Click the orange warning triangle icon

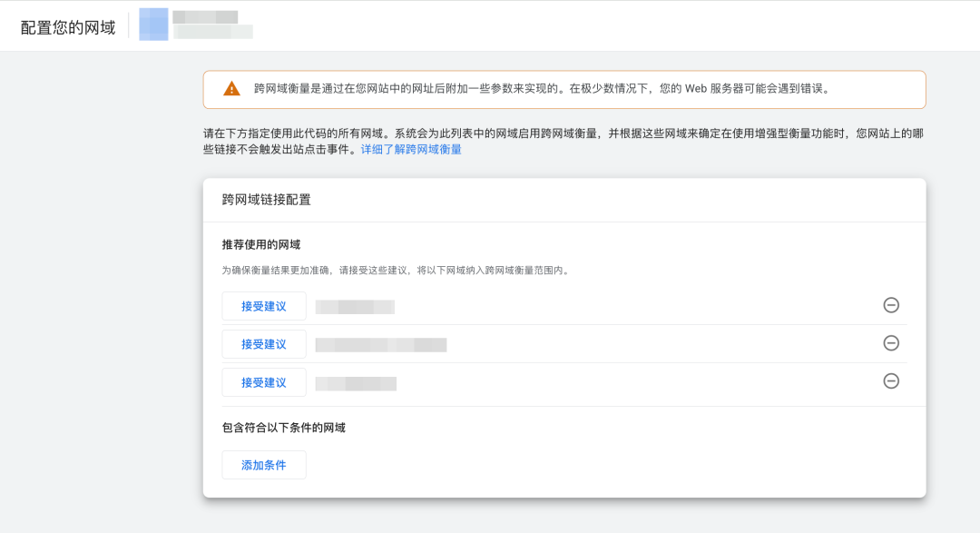tap(232, 89)
